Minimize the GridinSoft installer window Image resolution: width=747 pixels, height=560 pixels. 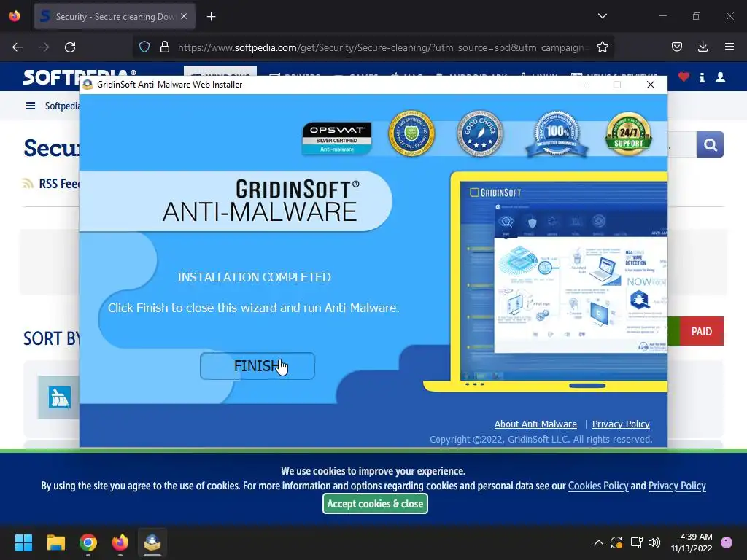[x=584, y=85]
